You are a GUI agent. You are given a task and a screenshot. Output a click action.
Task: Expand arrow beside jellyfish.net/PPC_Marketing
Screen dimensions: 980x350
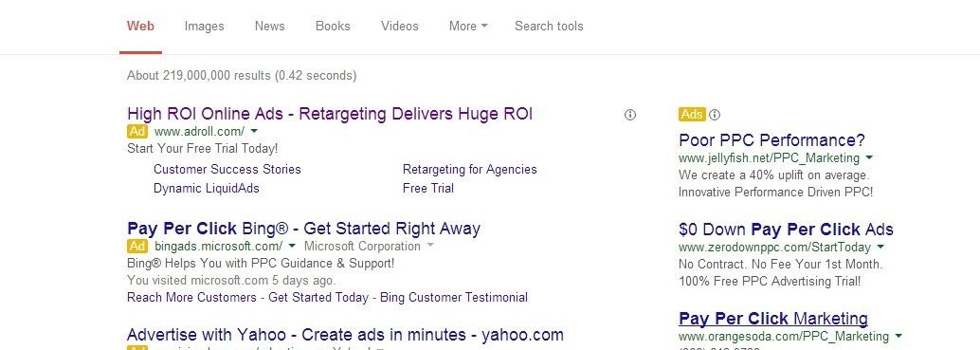click(869, 157)
